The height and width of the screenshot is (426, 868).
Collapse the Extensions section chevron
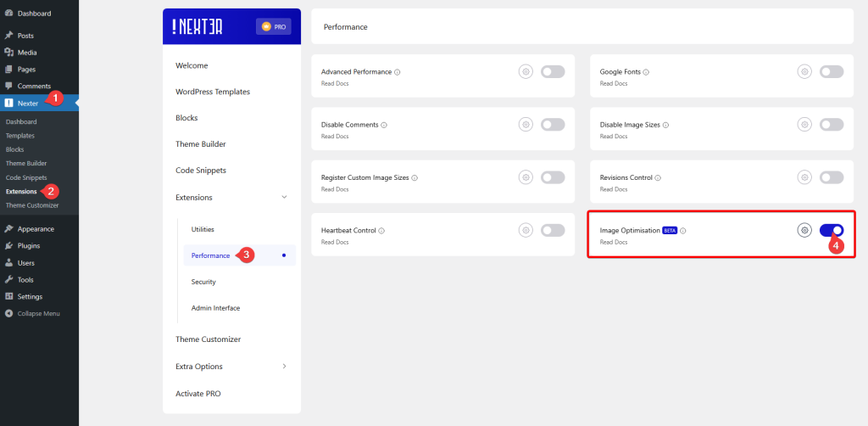pos(284,198)
